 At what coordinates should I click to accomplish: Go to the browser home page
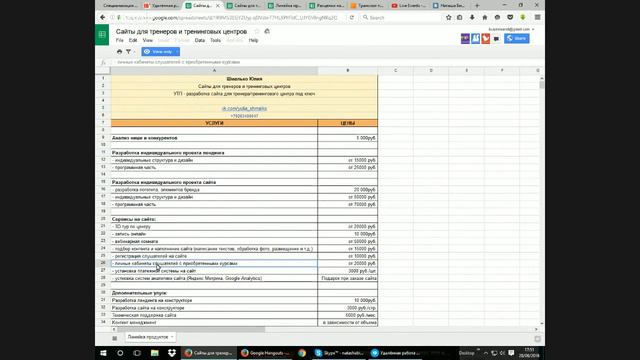click(x=485, y=18)
